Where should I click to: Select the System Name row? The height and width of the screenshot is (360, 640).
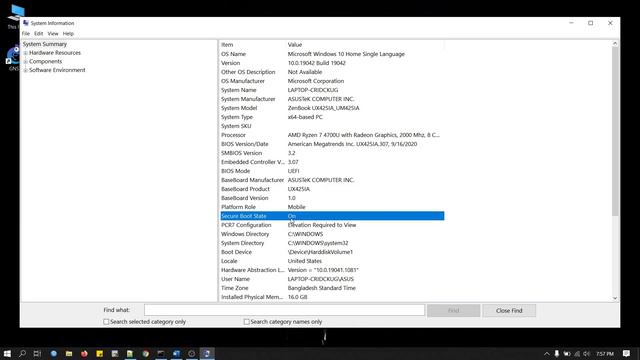click(332, 90)
